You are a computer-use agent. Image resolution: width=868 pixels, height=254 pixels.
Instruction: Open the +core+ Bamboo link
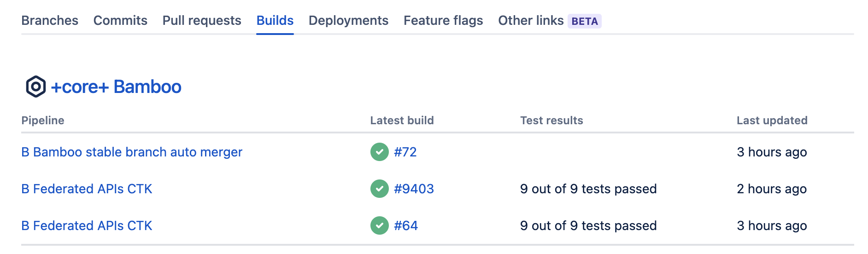point(116,87)
